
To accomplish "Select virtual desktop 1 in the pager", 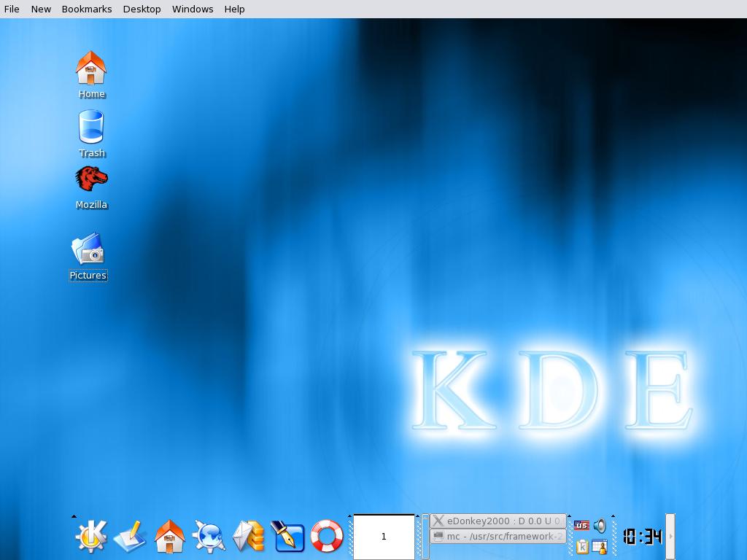I will pos(384,536).
